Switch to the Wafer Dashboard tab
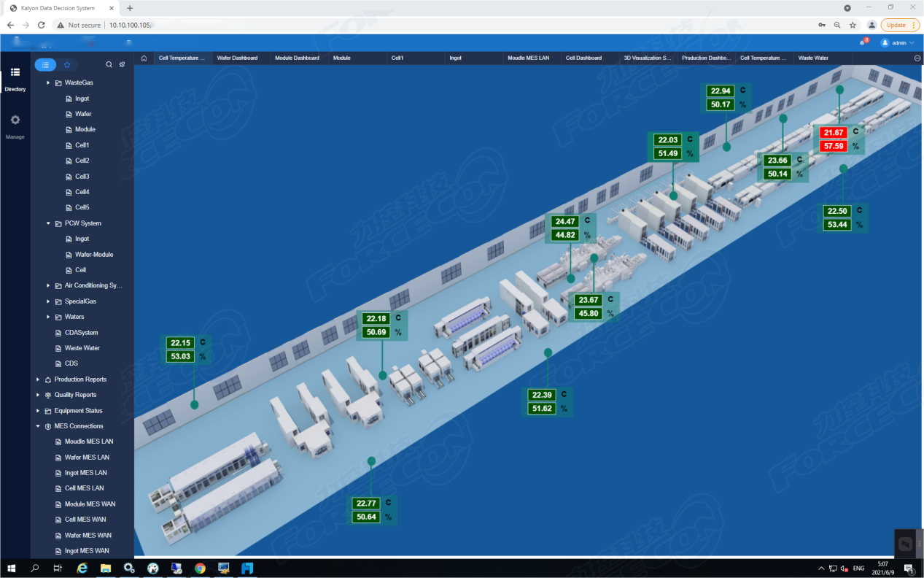This screenshot has width=924, height=578. [238, 58]
